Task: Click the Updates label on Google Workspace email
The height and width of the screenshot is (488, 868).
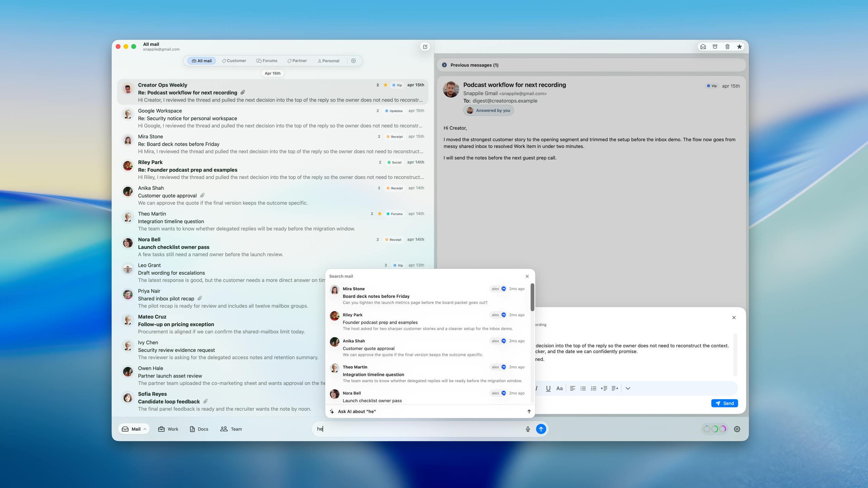Action: 394,111
